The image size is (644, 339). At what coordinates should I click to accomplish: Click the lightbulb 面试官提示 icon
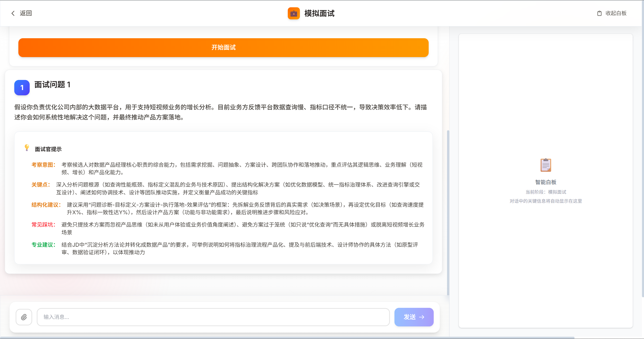[x=27, y=148]
